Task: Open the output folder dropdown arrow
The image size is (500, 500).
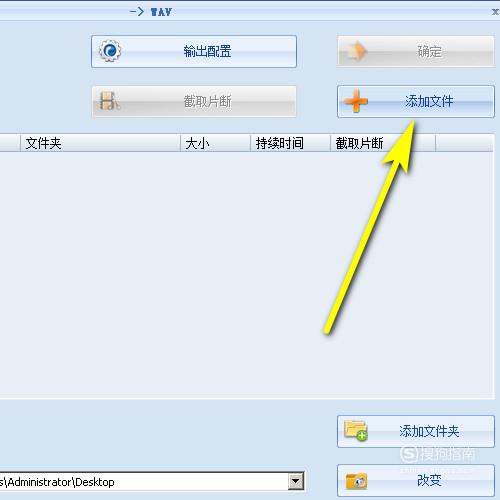Action: click(296, 481)
